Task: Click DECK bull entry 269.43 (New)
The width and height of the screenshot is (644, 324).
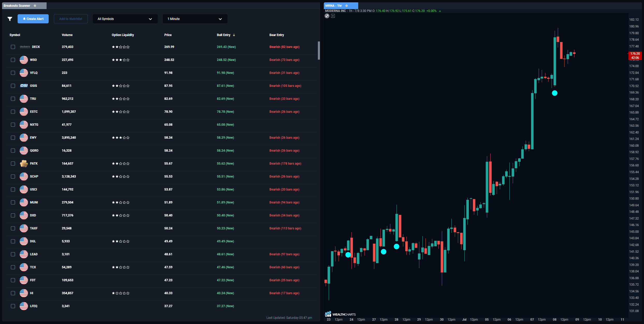Action: [x=226, y=47]
